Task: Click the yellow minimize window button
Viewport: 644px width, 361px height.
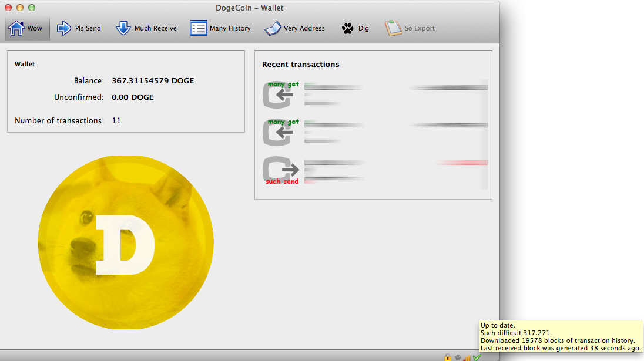Action: (20, 8)
